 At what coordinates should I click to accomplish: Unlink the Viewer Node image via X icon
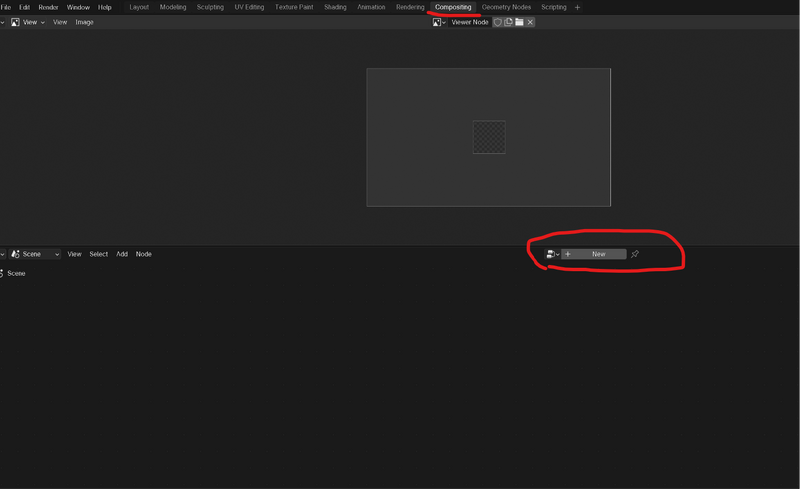pyautogui.click(x=530, y=22)
